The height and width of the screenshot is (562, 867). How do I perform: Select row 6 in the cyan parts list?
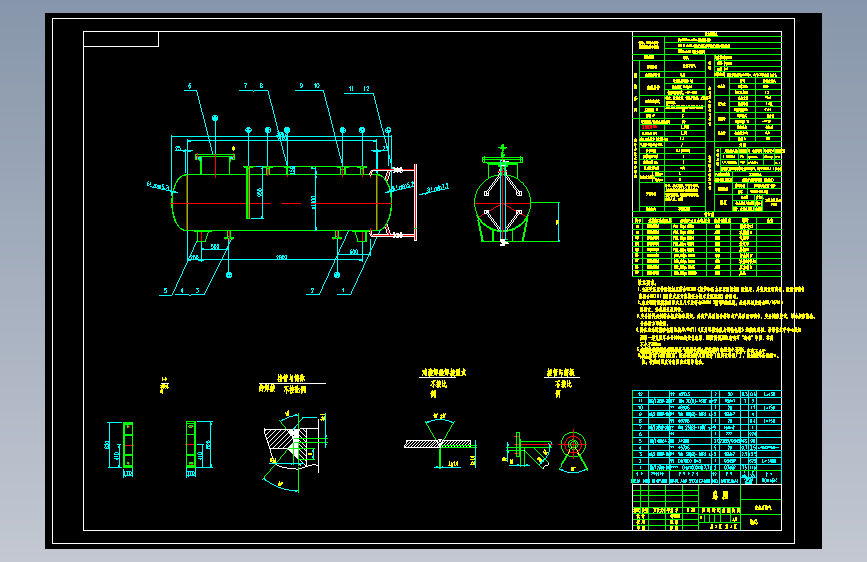click(707, 434)
